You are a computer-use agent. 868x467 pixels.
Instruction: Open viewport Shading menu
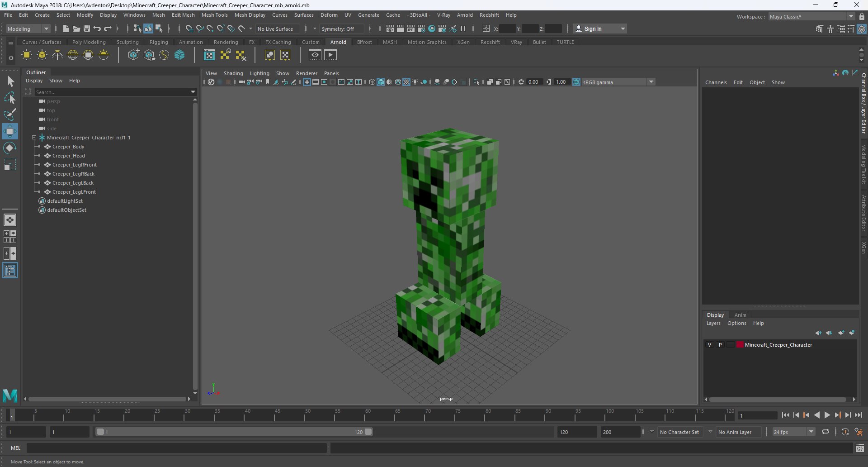point(233,73)
